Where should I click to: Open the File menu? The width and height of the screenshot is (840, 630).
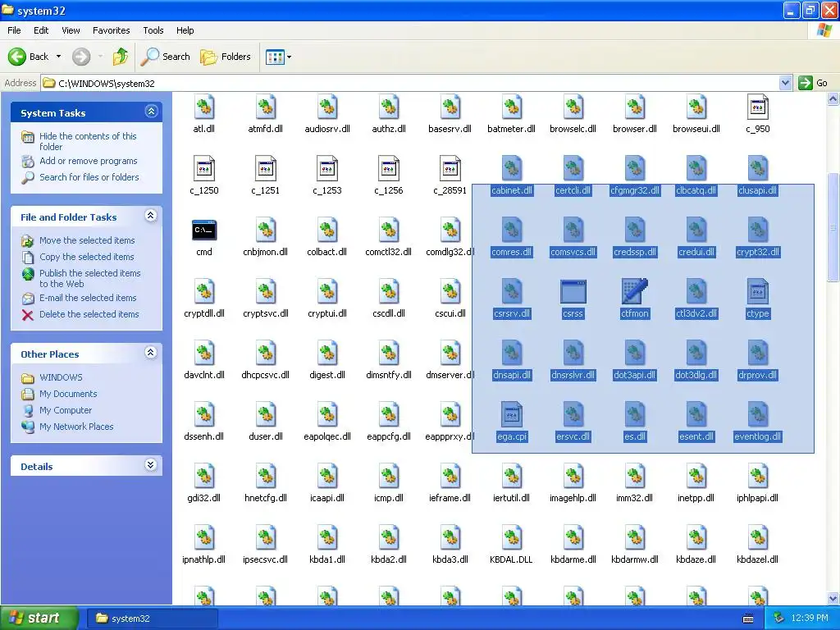pyautogui.click(x=14, y=30)
